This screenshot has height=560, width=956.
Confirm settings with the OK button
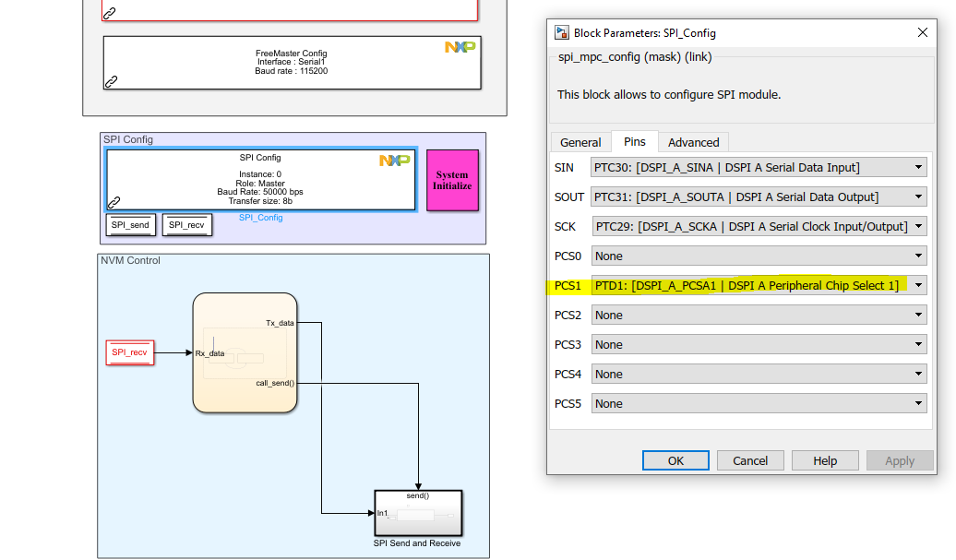click(675, 460)
